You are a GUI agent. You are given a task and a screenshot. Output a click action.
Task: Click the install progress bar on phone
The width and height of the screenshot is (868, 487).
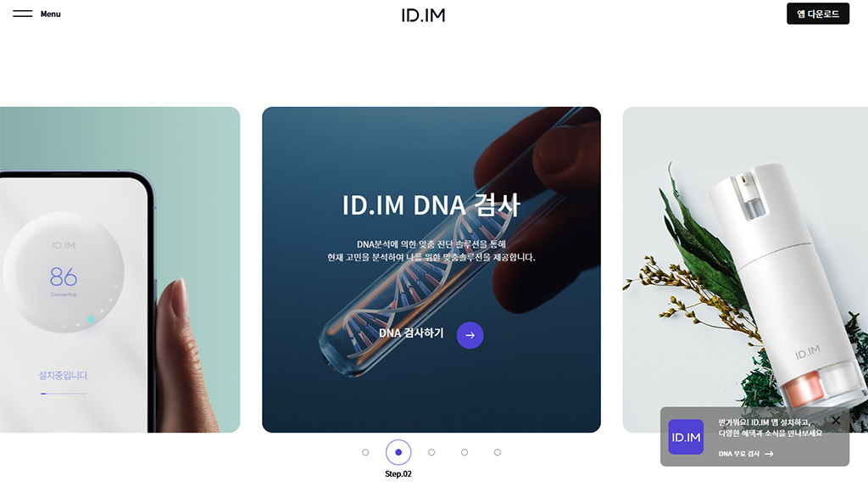pos(64,394)
